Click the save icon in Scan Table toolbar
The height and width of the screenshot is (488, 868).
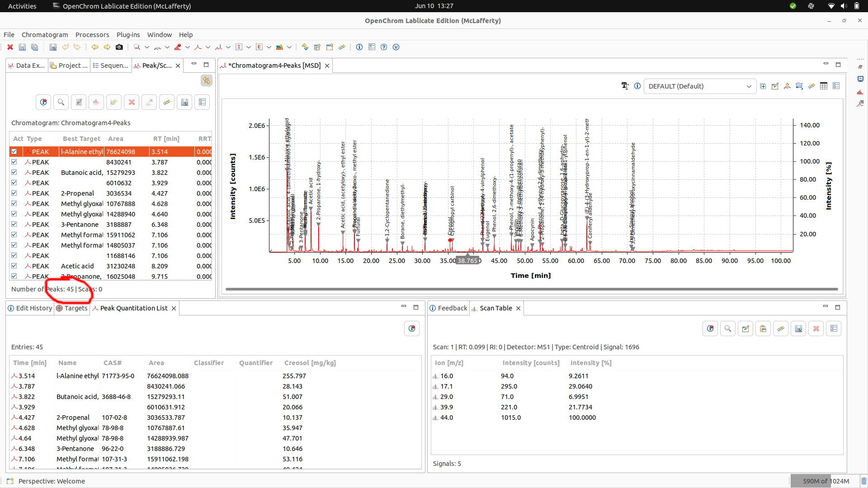[x=798, y=328]
